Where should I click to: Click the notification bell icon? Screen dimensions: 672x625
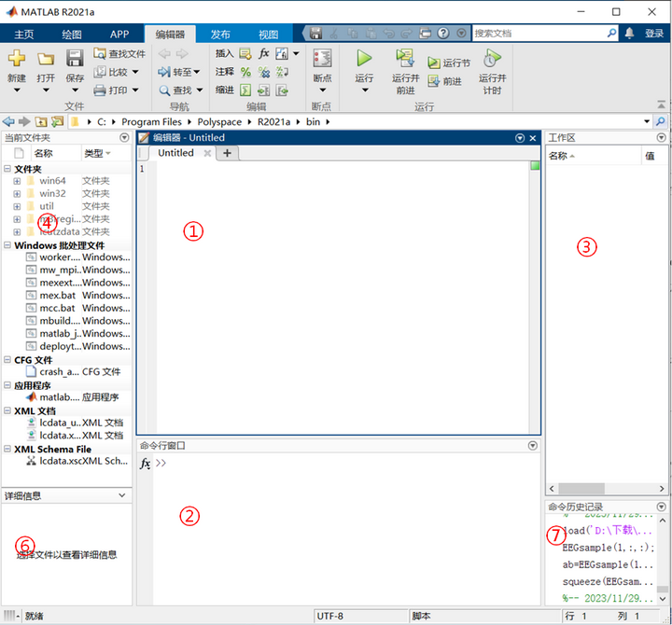(x=629, y=33)
